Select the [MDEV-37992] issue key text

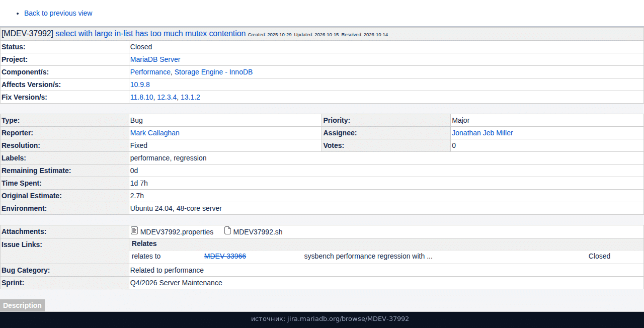point(27,34)
